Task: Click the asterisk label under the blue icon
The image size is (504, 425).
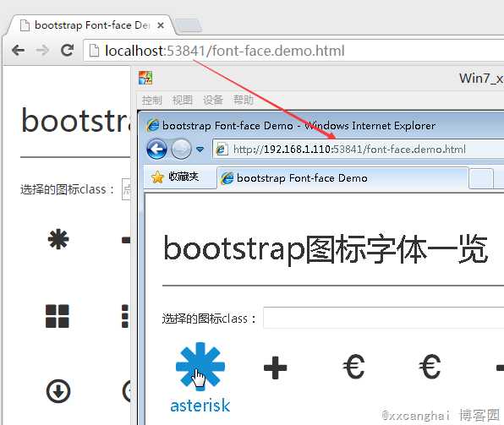Action: pyautogui.click(x=200, y=406)
